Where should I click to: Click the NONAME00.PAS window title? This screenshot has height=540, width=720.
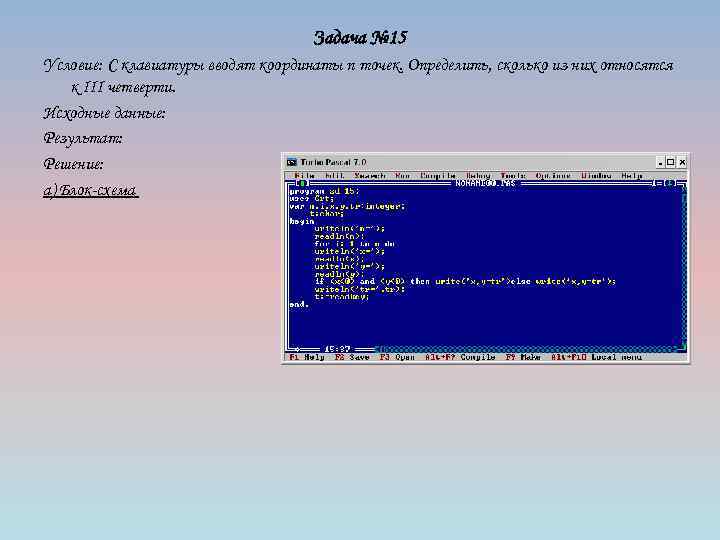485,183
